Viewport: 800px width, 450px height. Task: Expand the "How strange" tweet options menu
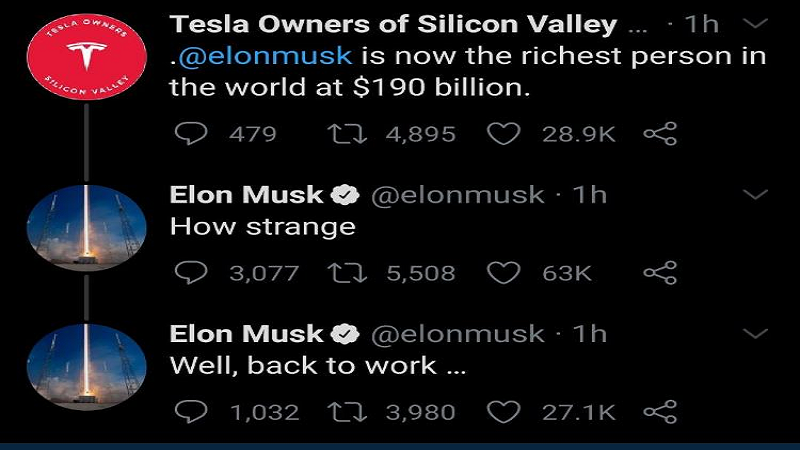(x=757, y=194)
